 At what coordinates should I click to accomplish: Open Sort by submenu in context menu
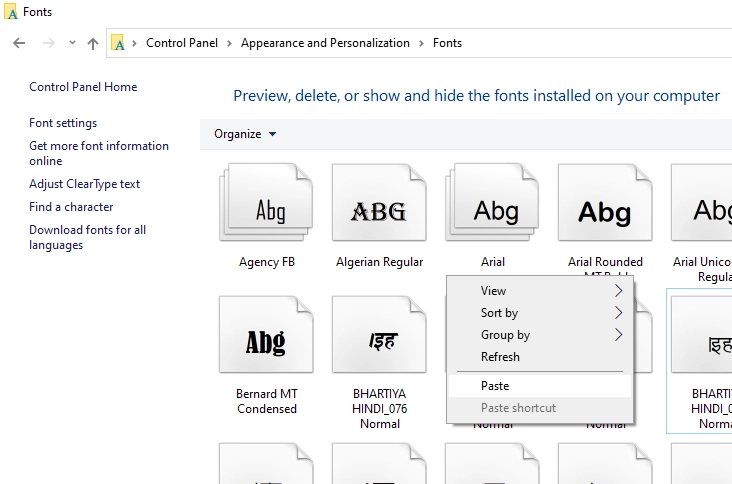coord(540,313)
